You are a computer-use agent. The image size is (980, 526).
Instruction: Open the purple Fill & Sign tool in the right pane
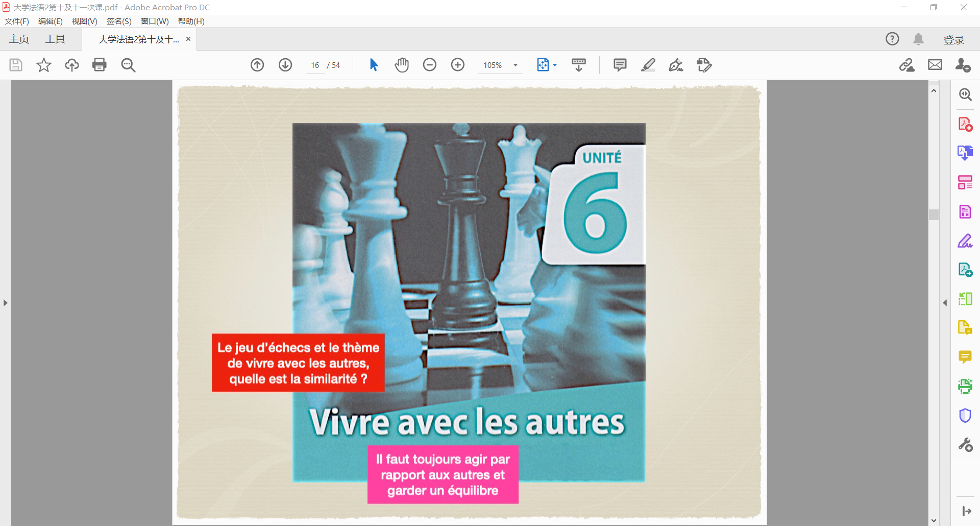[965, 241]
